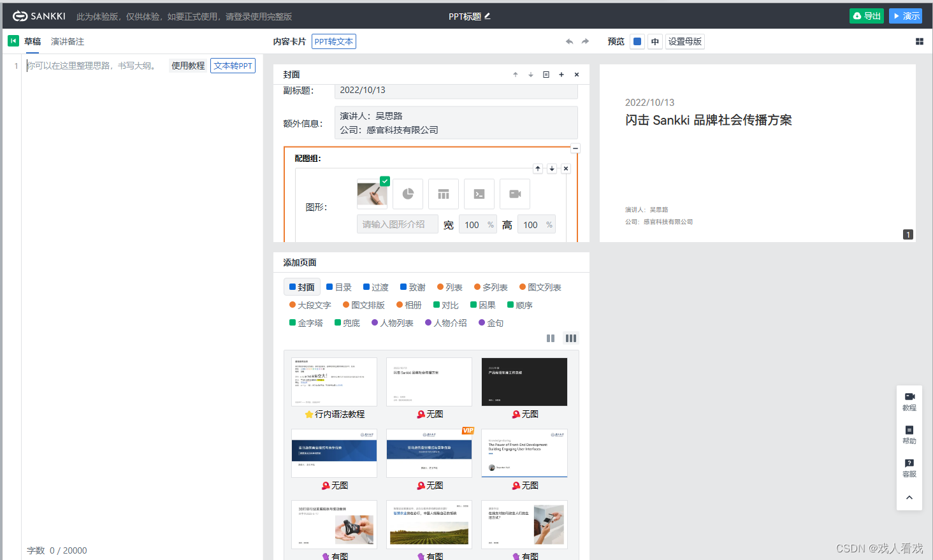933x560 pixels.
Task: Close the 封面 card
Action: [577, 75]
